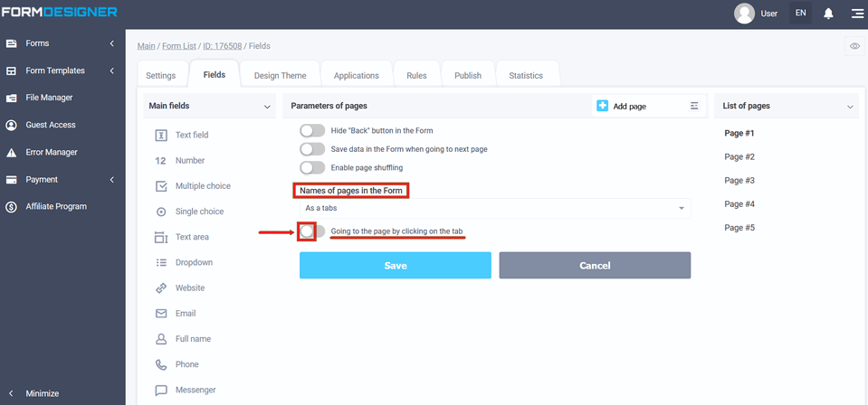Open the "As a tabs" dropdown
This screenshot has width=868, height=405.
[495, 208]
